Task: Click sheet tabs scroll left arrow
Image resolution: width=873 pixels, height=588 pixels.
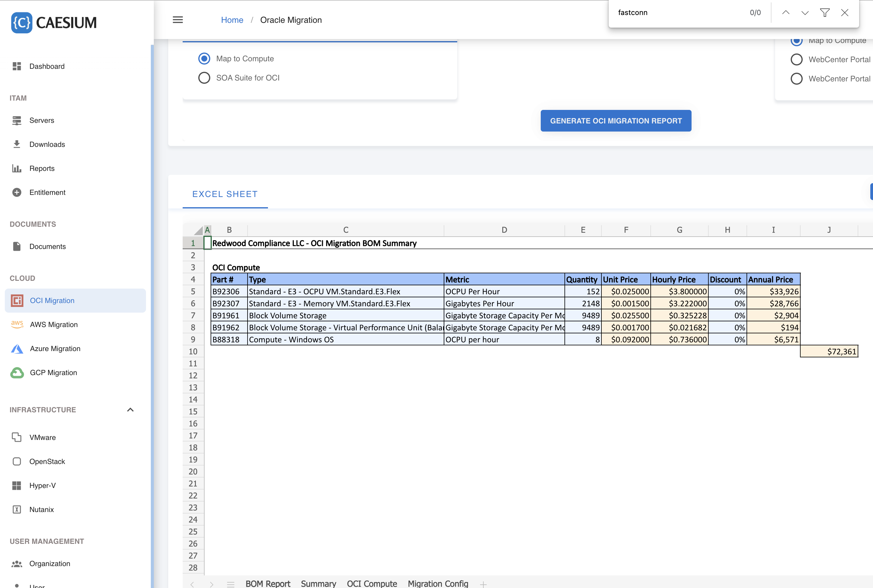Action: tap(192, 584)
